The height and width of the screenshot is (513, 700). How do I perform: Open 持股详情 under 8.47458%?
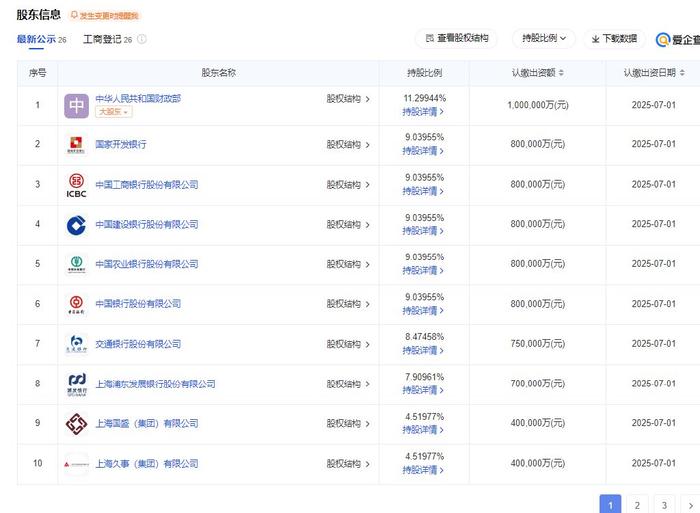click(423, 350)
